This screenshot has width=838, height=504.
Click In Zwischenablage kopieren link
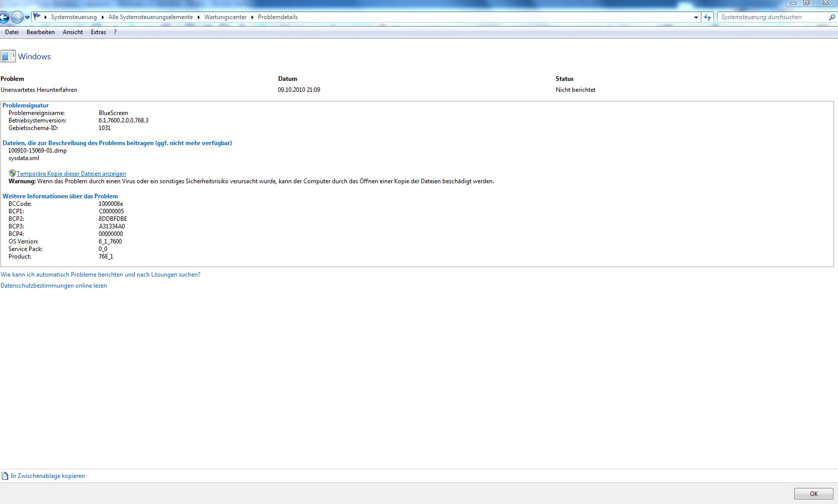(x=48, y=476)
